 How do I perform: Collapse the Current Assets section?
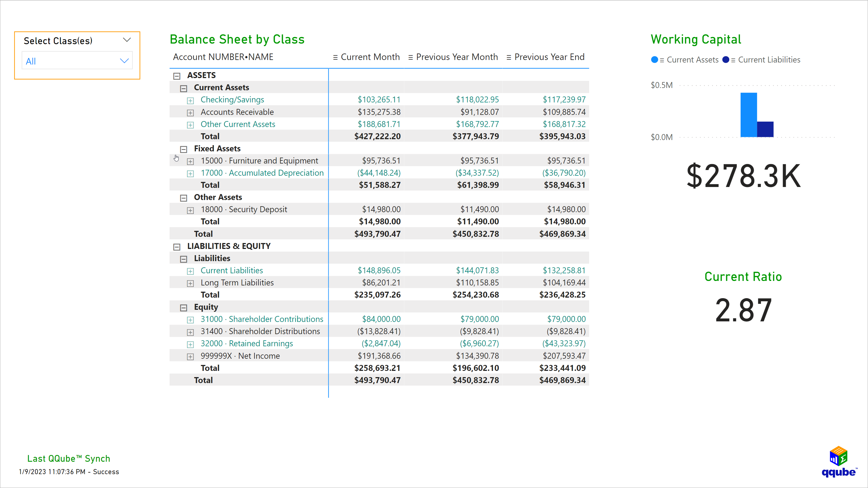tap(184, 88)
